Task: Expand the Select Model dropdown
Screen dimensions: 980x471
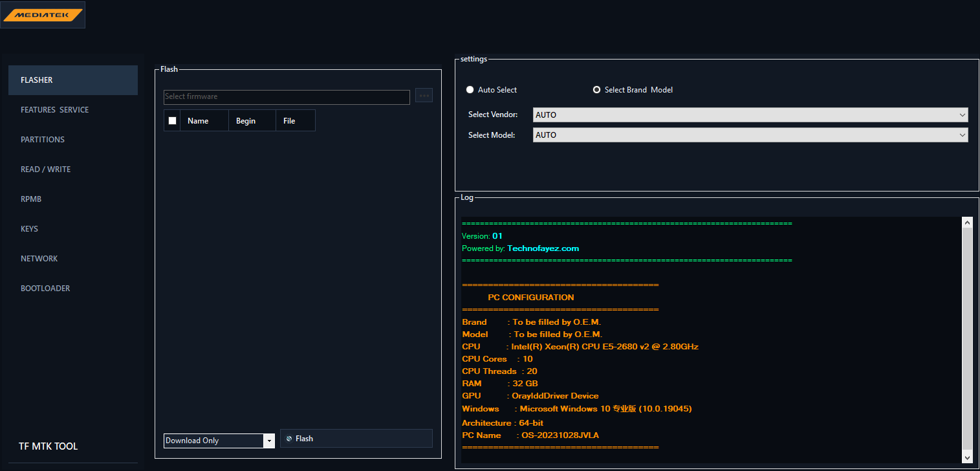Action: [750, 135]
